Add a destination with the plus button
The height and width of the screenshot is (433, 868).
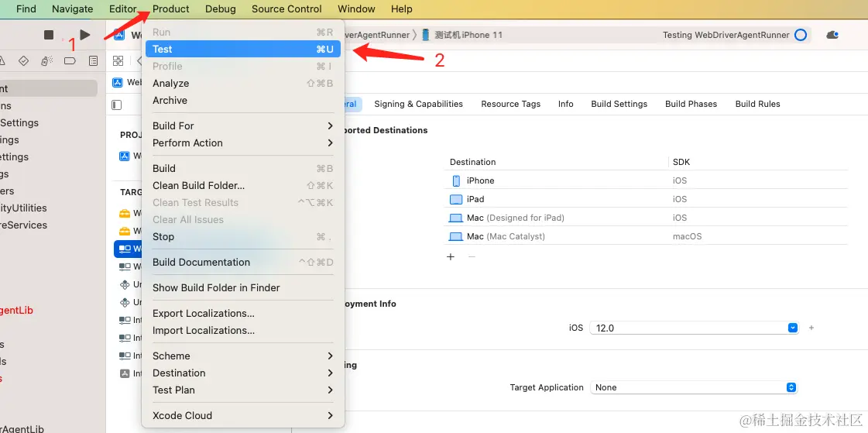451,257
